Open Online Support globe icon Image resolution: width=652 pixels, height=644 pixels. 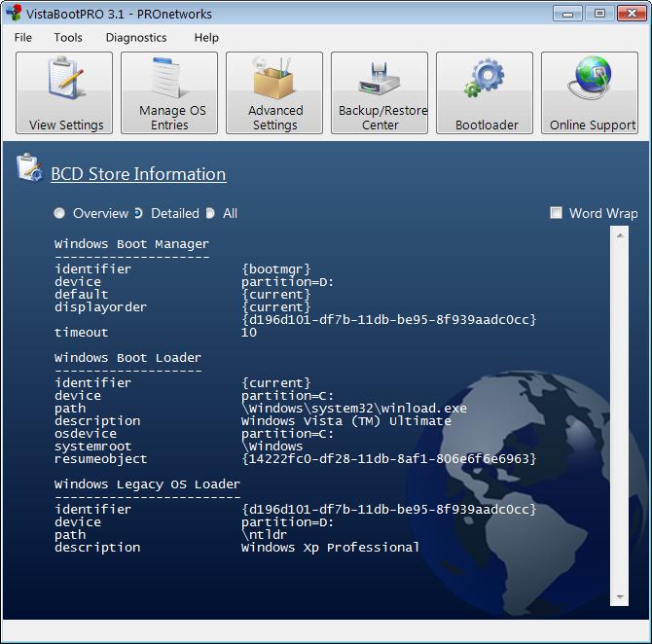coord(590,77)
